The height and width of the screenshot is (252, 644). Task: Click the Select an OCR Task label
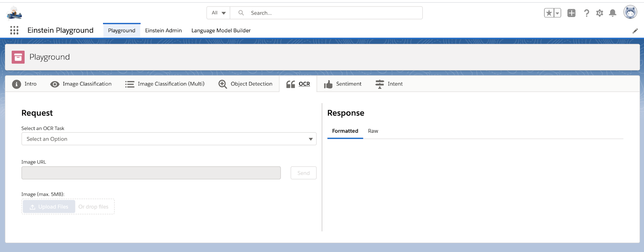click(43, 128)
